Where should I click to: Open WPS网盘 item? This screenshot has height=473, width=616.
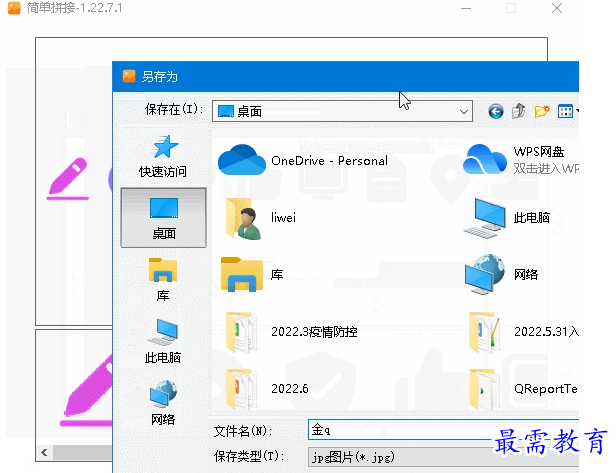click(521, 160)
